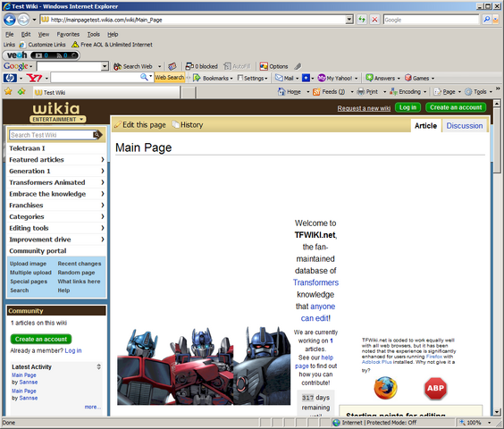Open the address bar URL dropdown arrow
This screenshot has width=504, height=429.
(x=349, y=20)
